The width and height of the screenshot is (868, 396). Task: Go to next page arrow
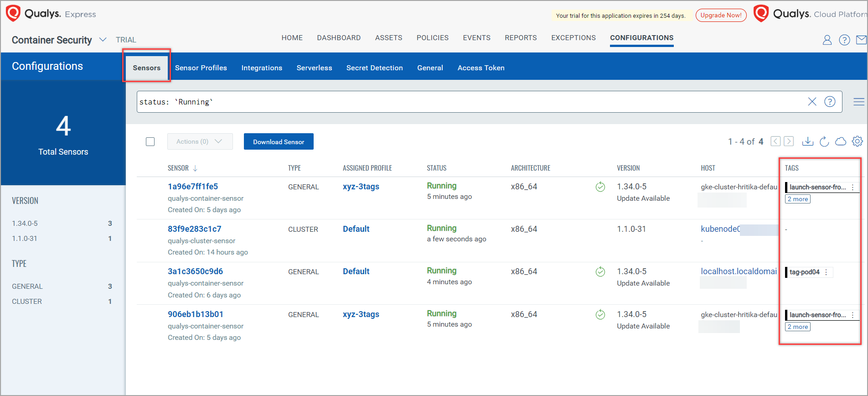coord(789,141)
